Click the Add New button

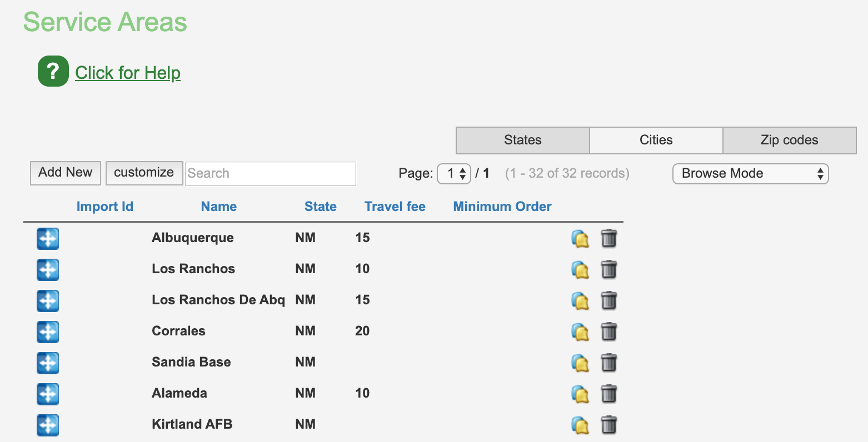tap(65, 173)
